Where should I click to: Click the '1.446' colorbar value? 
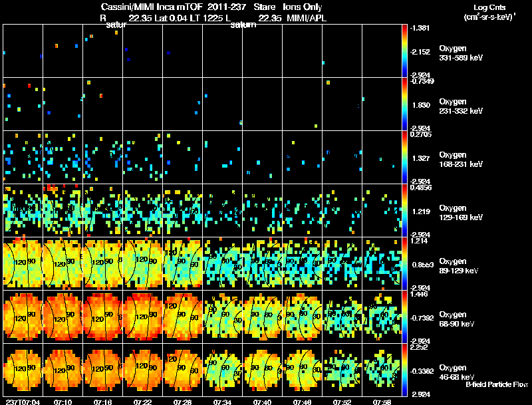pos(419,294)
